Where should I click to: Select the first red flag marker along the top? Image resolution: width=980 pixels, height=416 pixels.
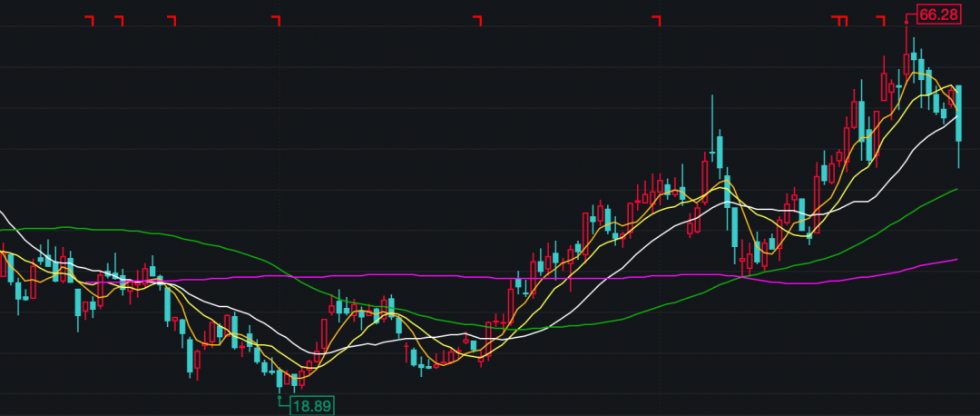pos(89,20)
